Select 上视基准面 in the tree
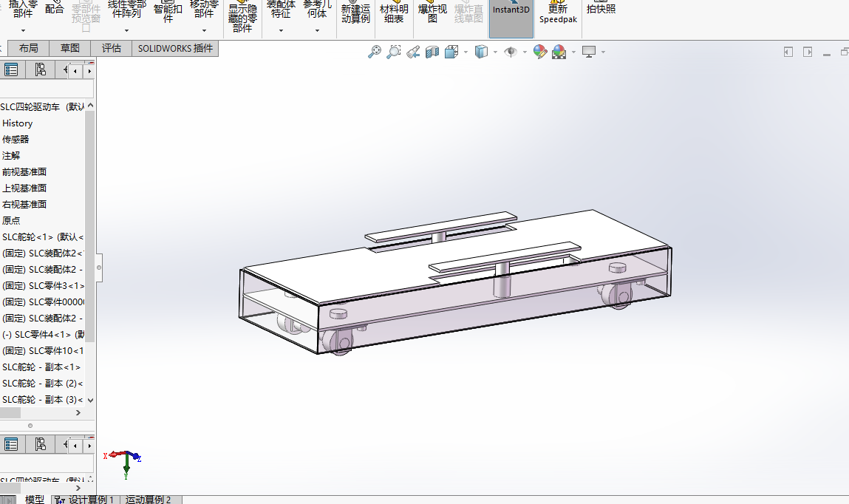Image resolution: width=849 pixels, height=504 pixels. [x=24, y=188]
